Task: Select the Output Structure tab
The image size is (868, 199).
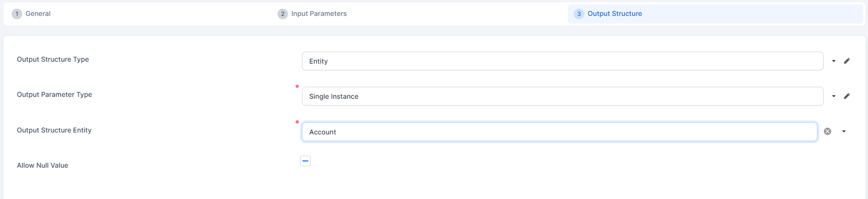Action: pos(615,14)
